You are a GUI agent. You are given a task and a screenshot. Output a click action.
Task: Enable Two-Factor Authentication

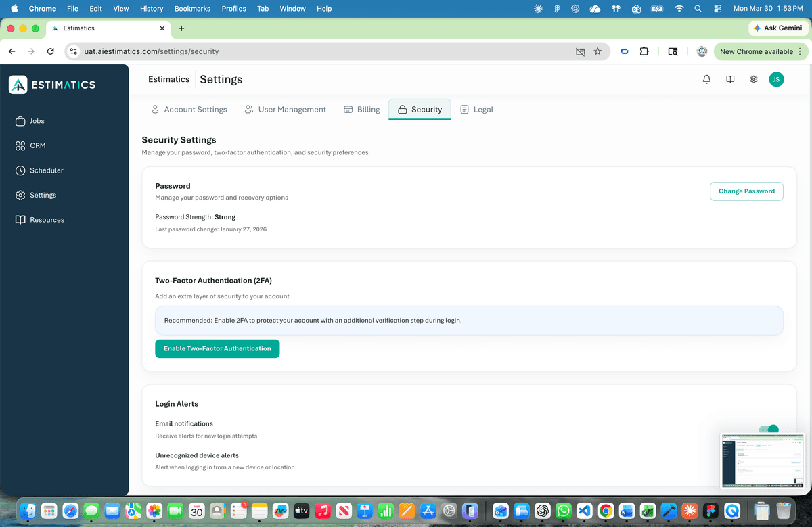[x=217, y=348]
